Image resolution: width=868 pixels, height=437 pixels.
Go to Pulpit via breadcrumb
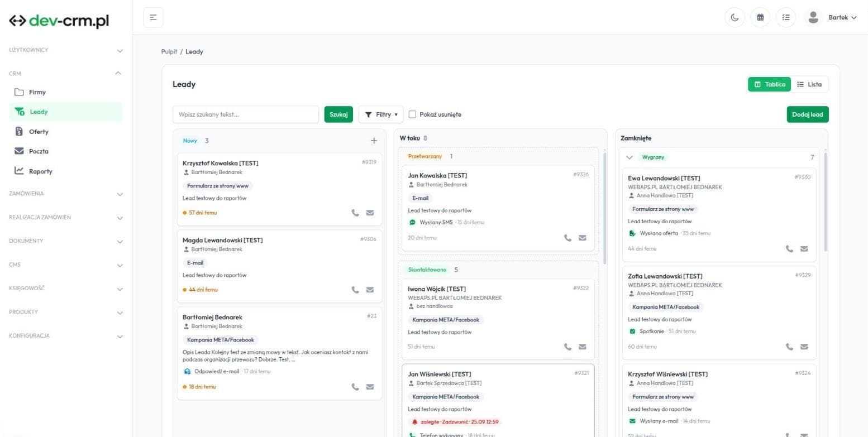(169, 51)
